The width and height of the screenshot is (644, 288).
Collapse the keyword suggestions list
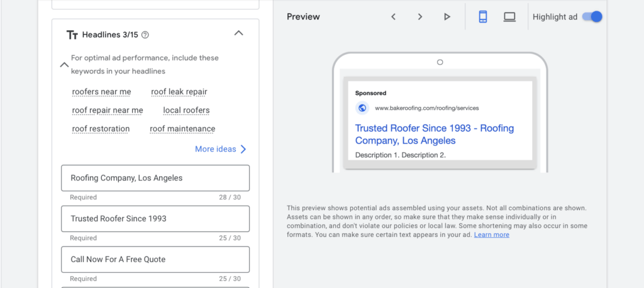tap(64, 64)
